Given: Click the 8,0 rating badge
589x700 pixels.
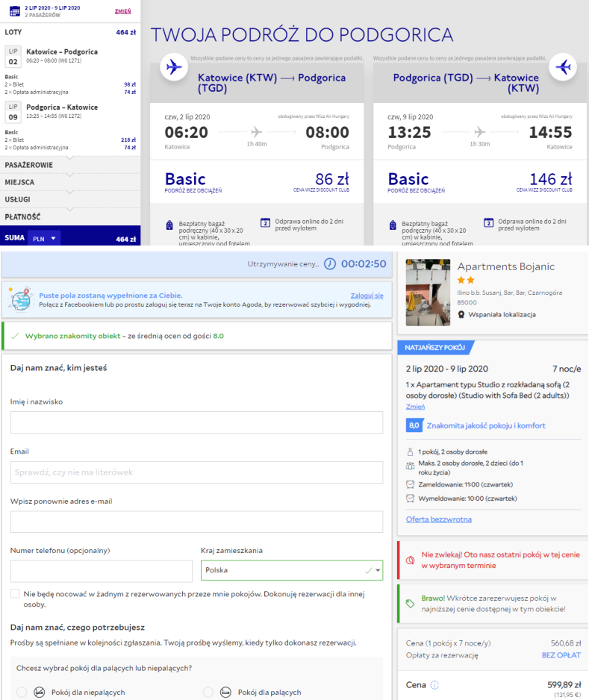Looking at the screenshot, I should 414,425.
